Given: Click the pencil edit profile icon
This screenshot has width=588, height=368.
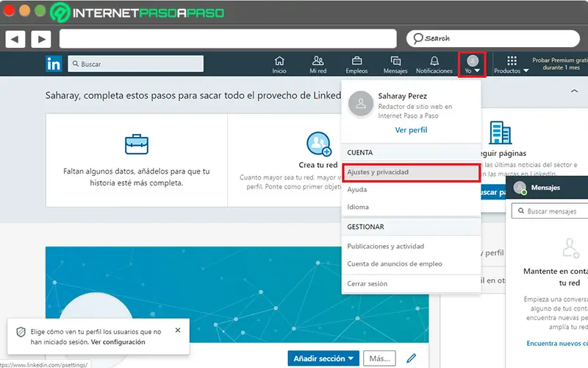Looking at the screenshot, I should (x=412, y=358).
